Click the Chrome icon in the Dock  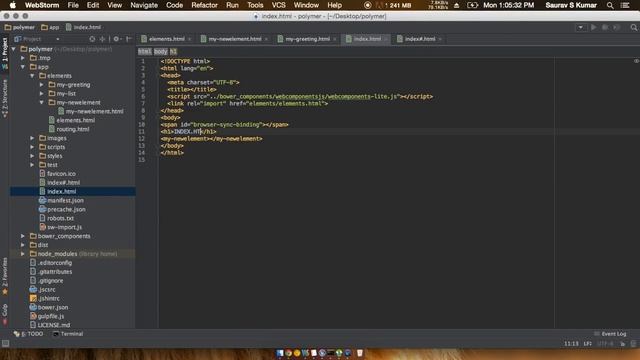pyautogui.click(x=288, y=353)
